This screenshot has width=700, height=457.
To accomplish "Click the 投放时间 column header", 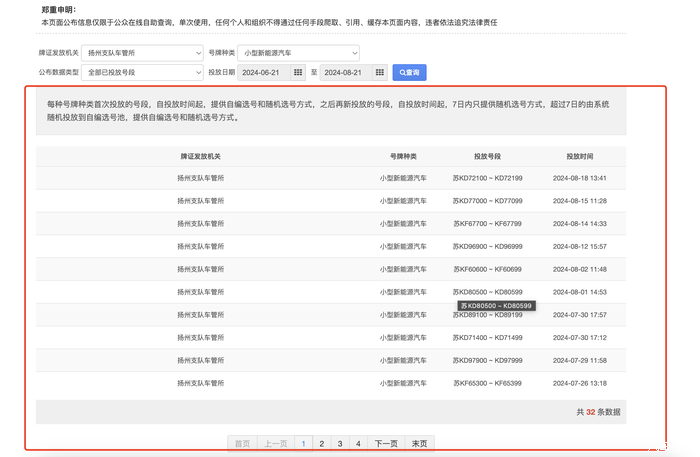I will tap(579, 157).
